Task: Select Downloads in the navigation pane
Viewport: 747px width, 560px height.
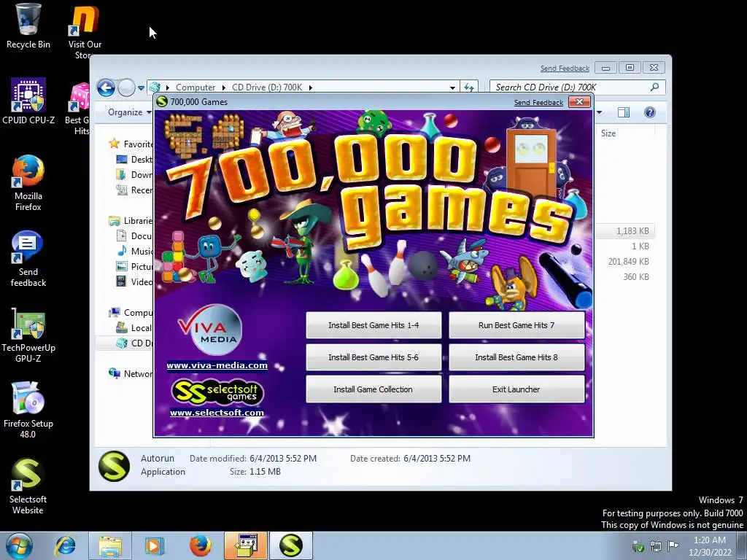Action: (x=134, y=174)
